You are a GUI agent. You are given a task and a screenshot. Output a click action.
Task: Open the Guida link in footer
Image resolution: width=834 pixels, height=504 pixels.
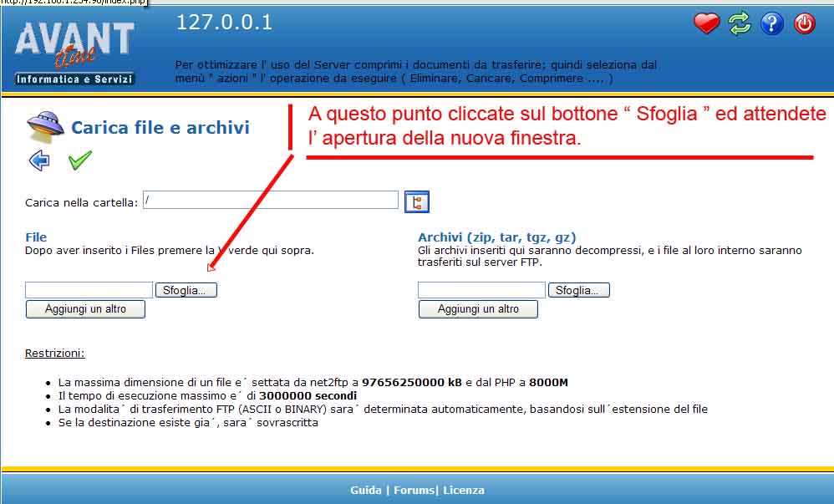[x=365, y=491]
